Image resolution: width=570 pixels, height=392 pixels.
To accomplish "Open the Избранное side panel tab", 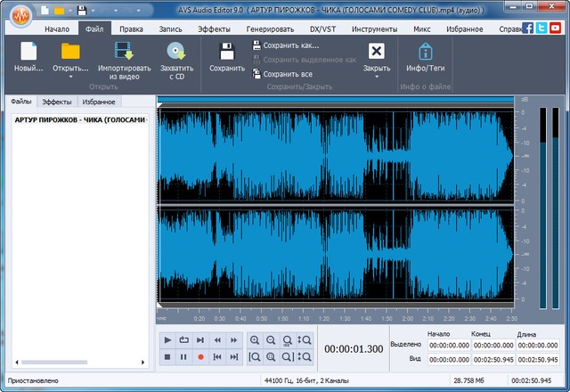I will pyautogui.click(x=99, y=102).
